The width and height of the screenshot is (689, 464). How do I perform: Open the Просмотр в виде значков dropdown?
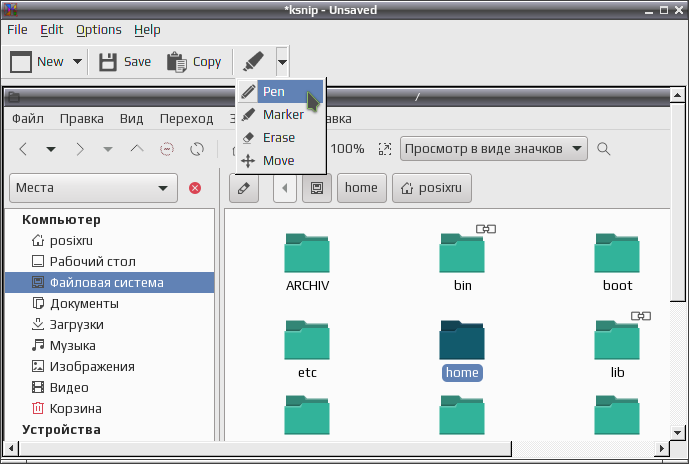494,149
